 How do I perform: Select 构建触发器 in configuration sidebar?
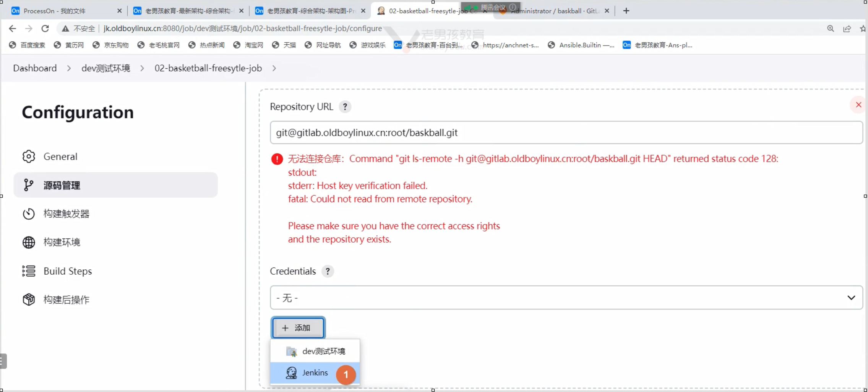pos(115,214)
